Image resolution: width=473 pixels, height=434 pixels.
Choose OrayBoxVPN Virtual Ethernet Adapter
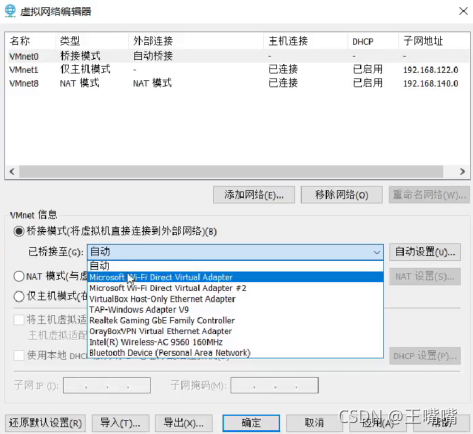235,331
